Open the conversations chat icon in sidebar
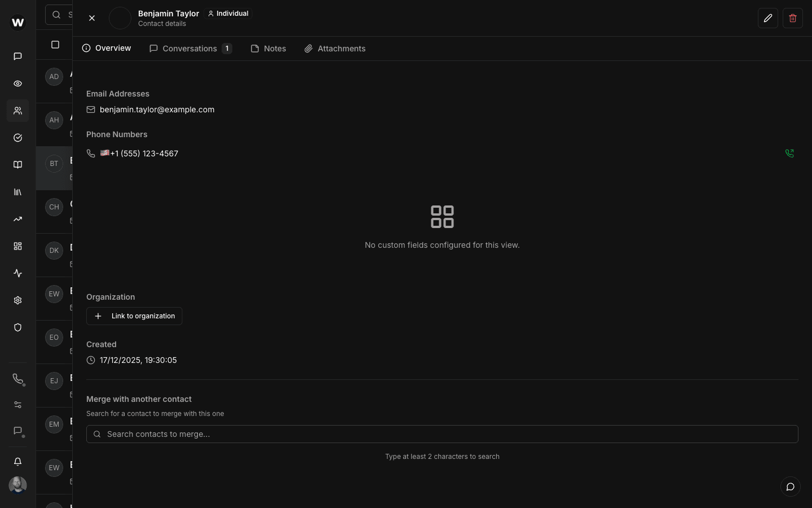The image size is (812, 508). click(17, 56)
